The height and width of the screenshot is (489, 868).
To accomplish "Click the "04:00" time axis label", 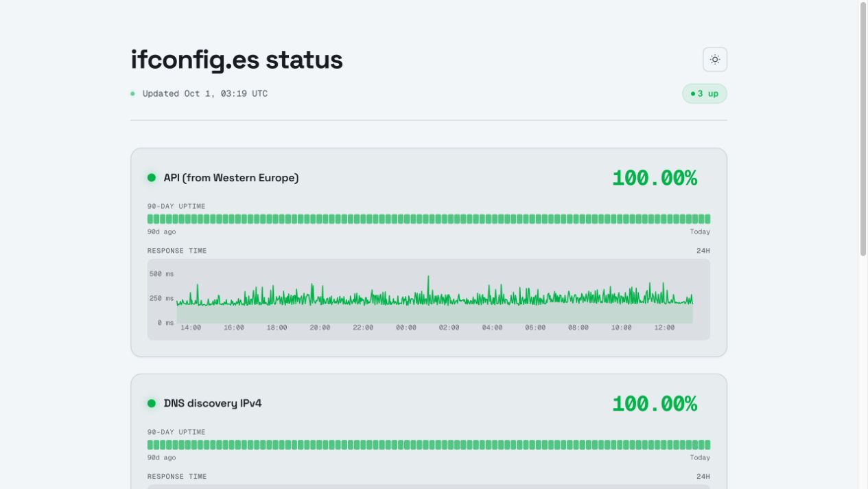I will [x=492, y=328].
